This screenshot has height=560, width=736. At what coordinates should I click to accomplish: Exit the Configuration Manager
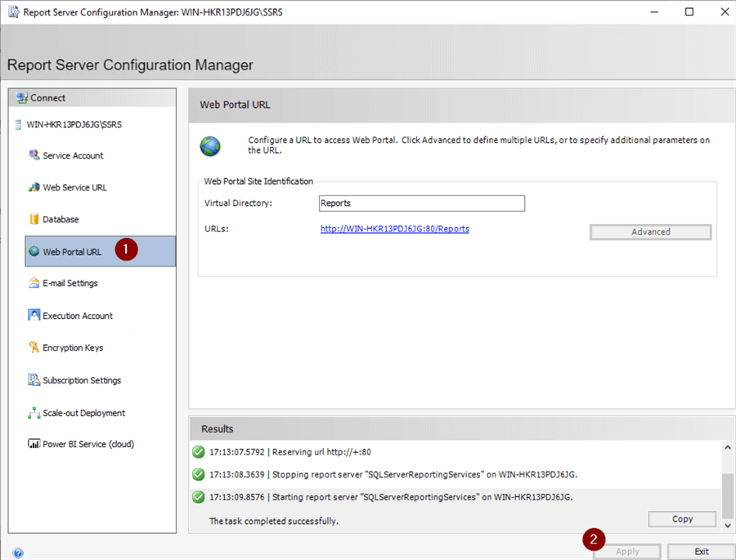point(701,552)
